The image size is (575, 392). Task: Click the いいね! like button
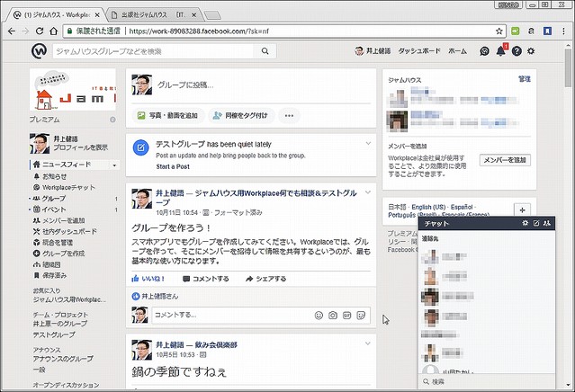[x=148, y=279]
